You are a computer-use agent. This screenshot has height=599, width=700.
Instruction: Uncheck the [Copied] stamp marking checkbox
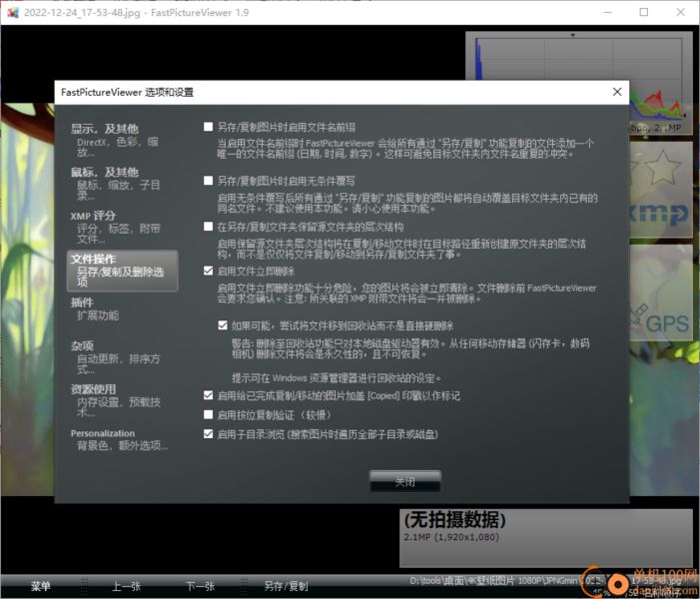[x=208, y=395]
